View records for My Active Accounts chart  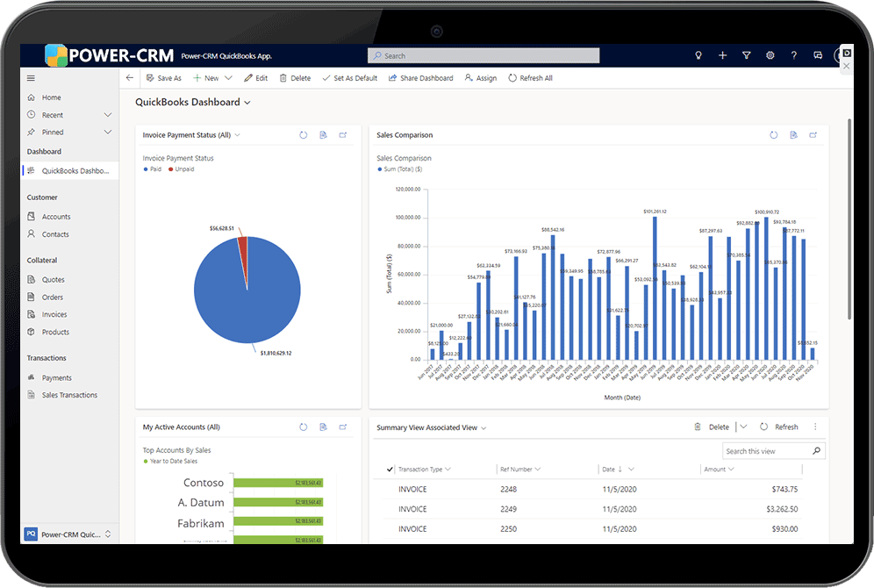(323, 427)
